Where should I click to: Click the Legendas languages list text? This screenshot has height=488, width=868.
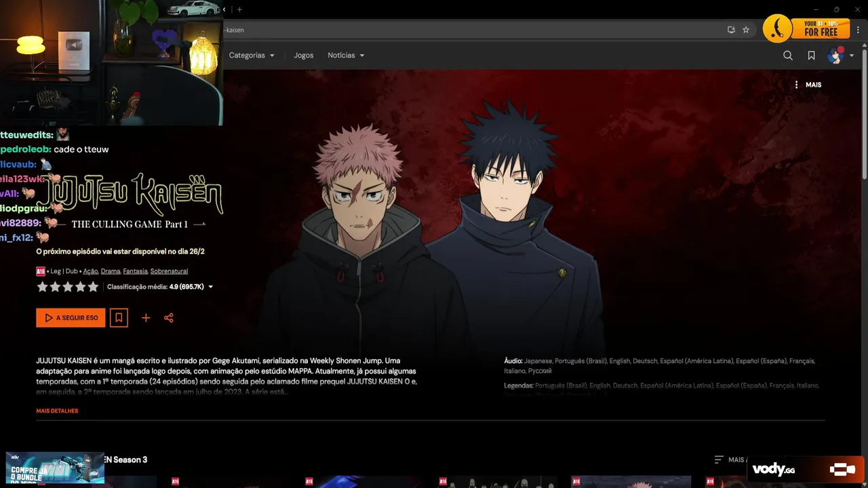[x=662, y=386]
